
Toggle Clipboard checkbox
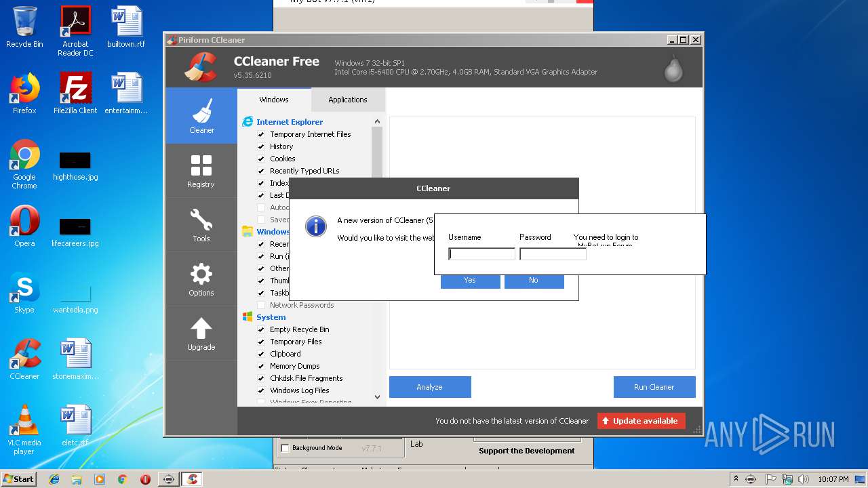pos(261,354)
